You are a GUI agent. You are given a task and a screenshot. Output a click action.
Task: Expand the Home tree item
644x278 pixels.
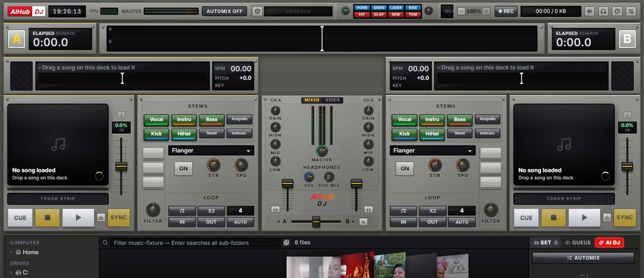pyautogui.click(x=12, y=252)
